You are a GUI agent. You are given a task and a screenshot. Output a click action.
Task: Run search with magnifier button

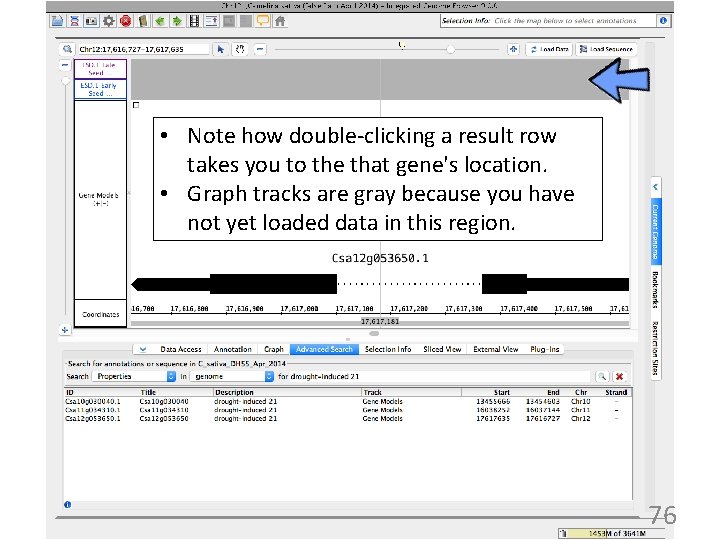[x=602, y=377]
